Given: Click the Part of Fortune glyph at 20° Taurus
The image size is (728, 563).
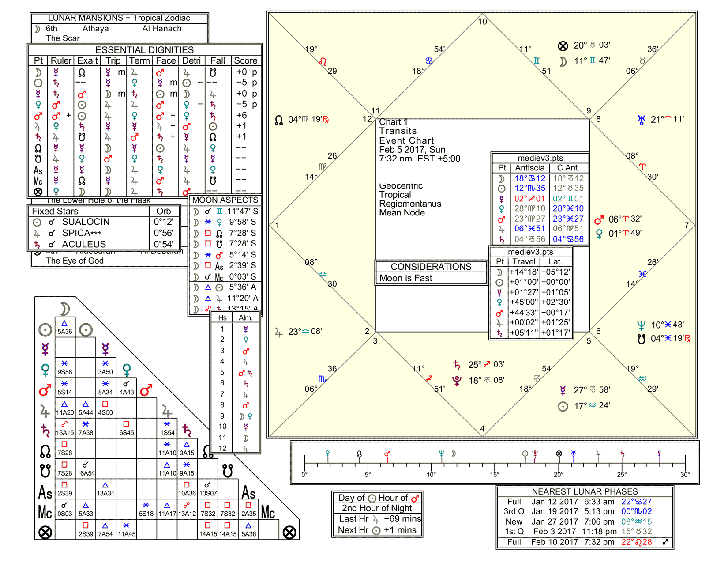Looking at the screenshot, I should pyautogui.click(x=563, y=46).
